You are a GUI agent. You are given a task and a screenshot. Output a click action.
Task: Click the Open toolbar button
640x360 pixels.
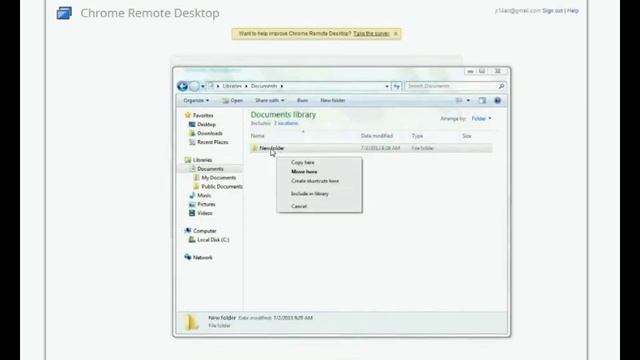pos(233,100)
